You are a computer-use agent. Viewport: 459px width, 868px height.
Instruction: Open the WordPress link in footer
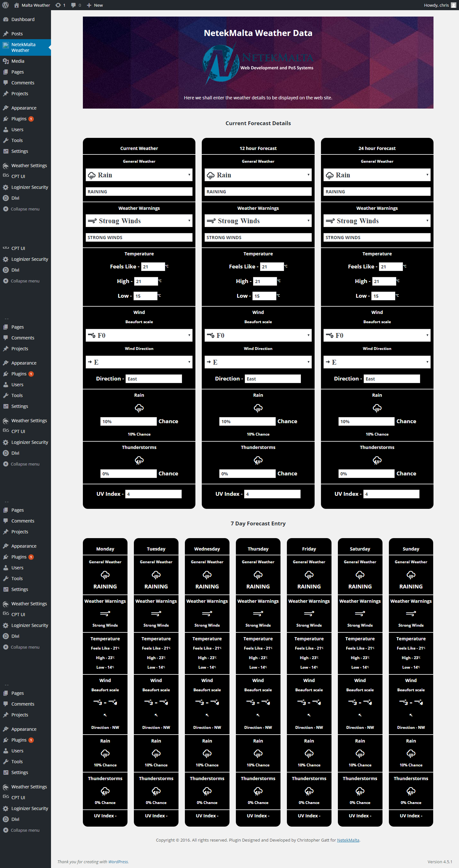[118, 862]
